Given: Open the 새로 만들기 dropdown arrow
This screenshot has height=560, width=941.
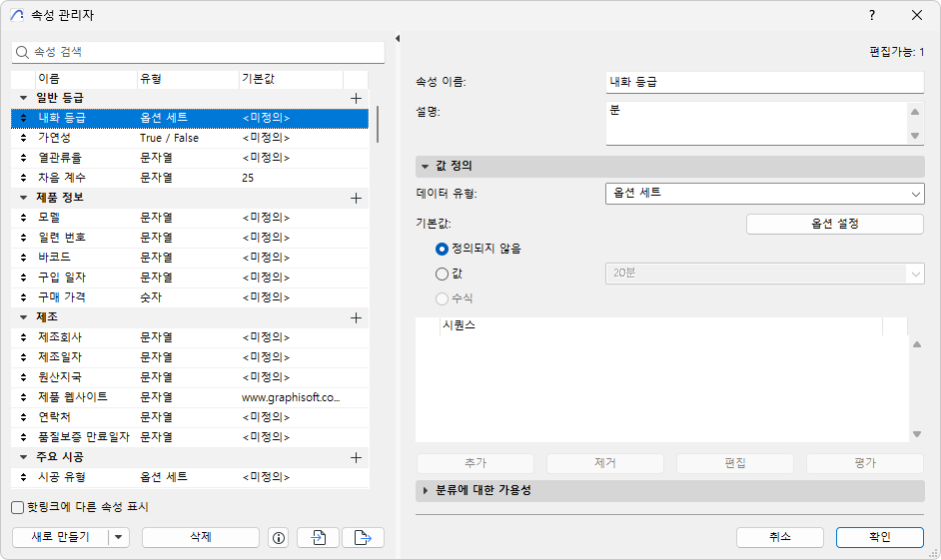Looking at the screenshot, I should tap(119, 537).
